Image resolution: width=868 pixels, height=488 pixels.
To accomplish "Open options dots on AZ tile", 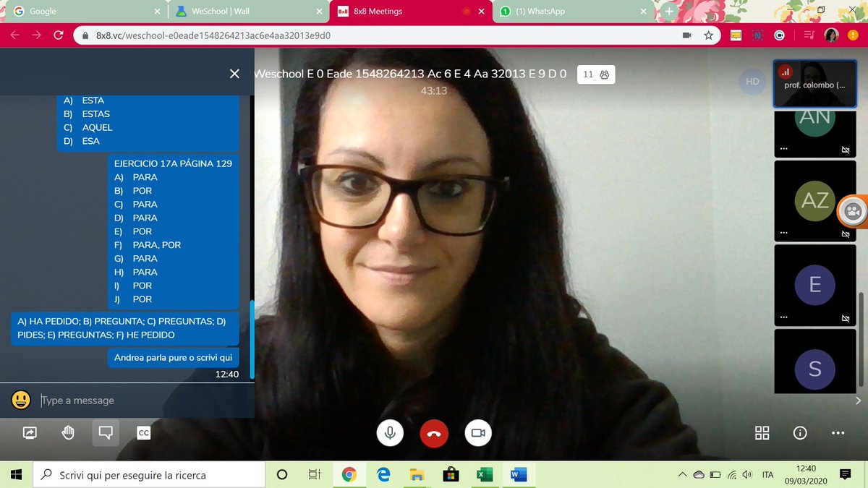I will tap(784, 234).
